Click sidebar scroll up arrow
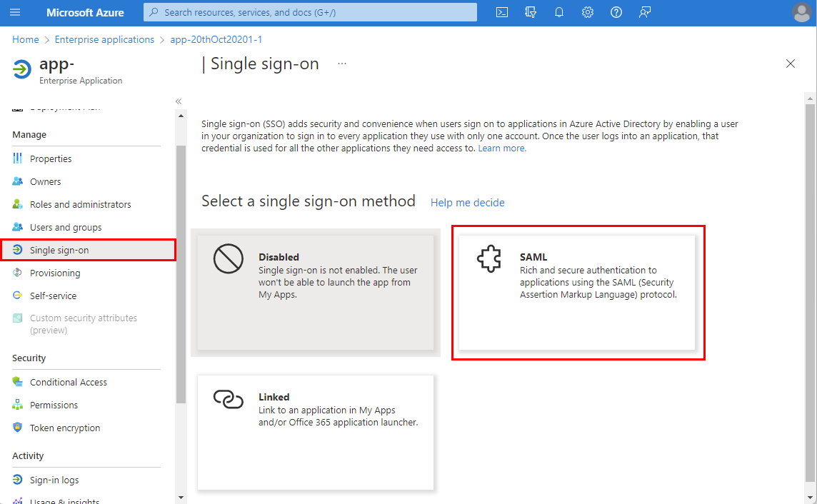 [181, 116]
